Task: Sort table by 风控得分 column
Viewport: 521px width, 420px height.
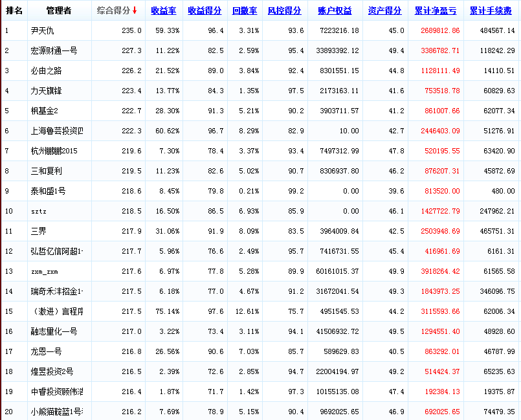Action: tap(284, 10)
